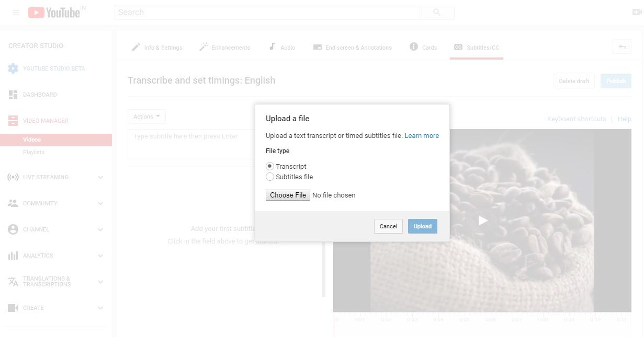
Task: Open the Info & Settings tab
Action: point(157,48)
